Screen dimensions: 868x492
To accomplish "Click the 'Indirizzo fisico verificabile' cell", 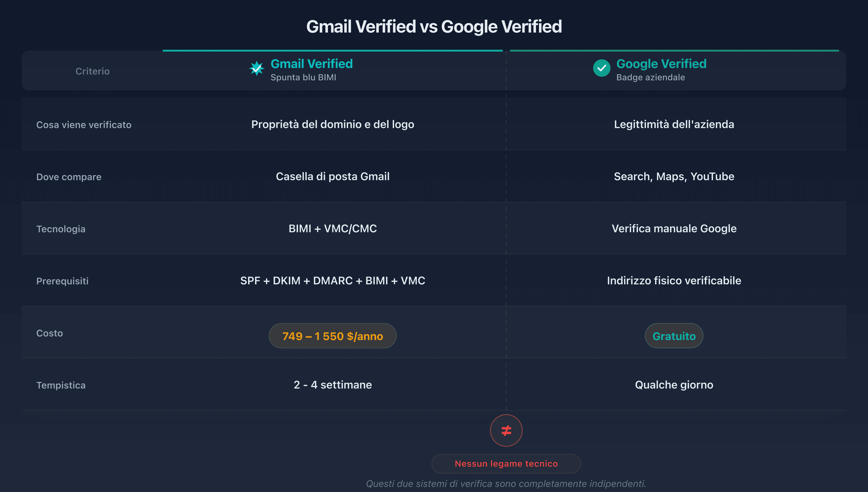I will (x=674, y=280).
